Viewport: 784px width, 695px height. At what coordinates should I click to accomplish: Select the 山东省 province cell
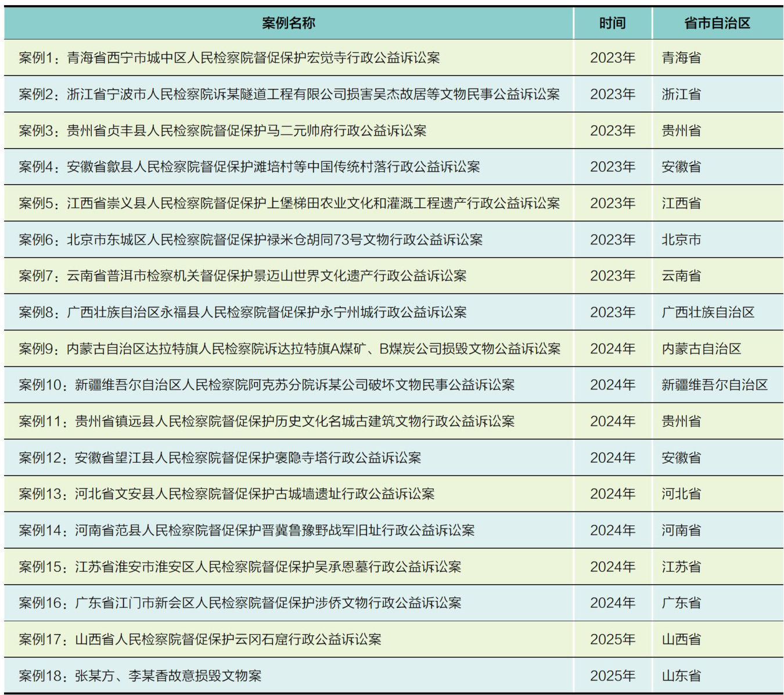pos(681,676)
